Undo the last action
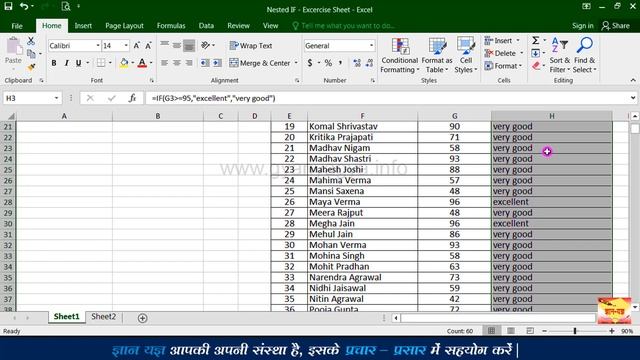This screenshot has height=360, width=640. (x=24, y=6)
